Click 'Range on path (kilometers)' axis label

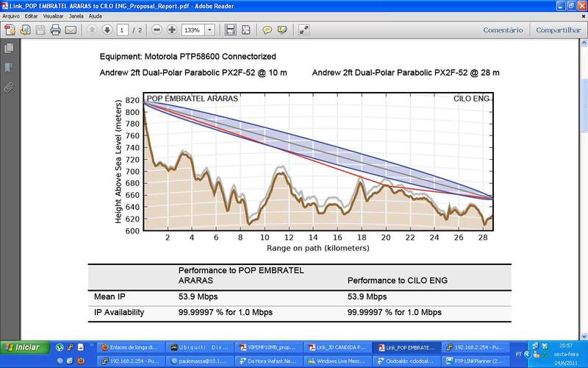click(318, 248)
